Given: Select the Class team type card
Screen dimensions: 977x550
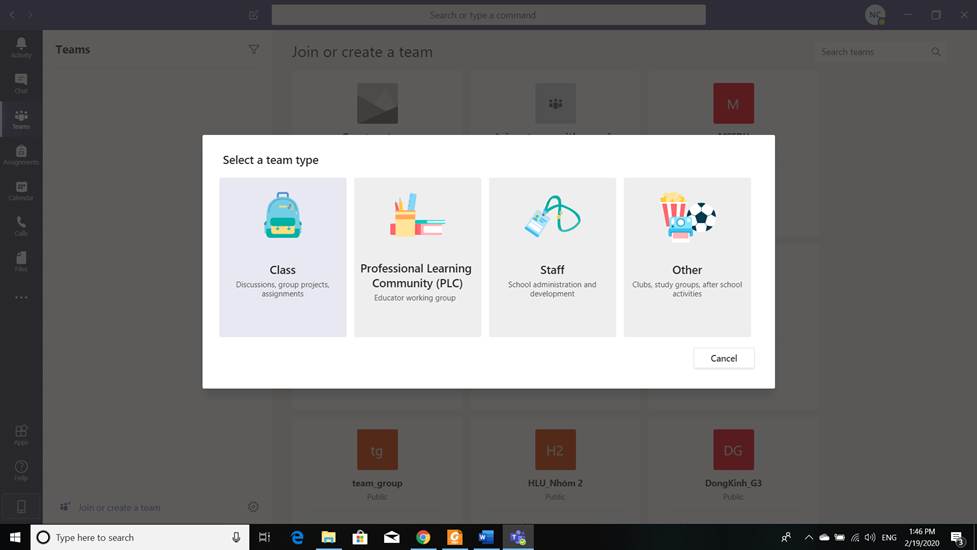Looking at the screenshot, I should tap(283, 257).
